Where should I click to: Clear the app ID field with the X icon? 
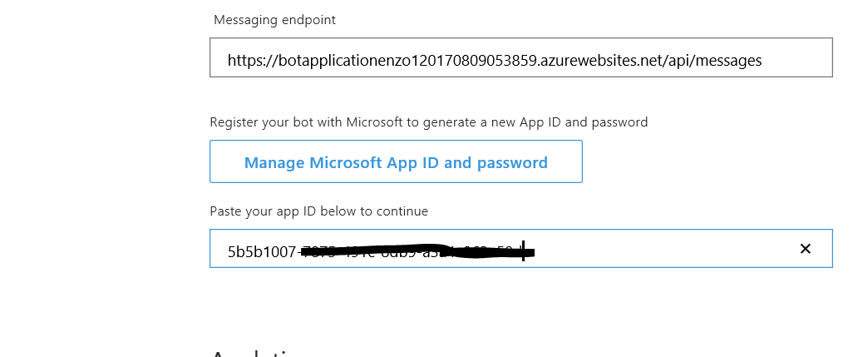tap(805, 249)
